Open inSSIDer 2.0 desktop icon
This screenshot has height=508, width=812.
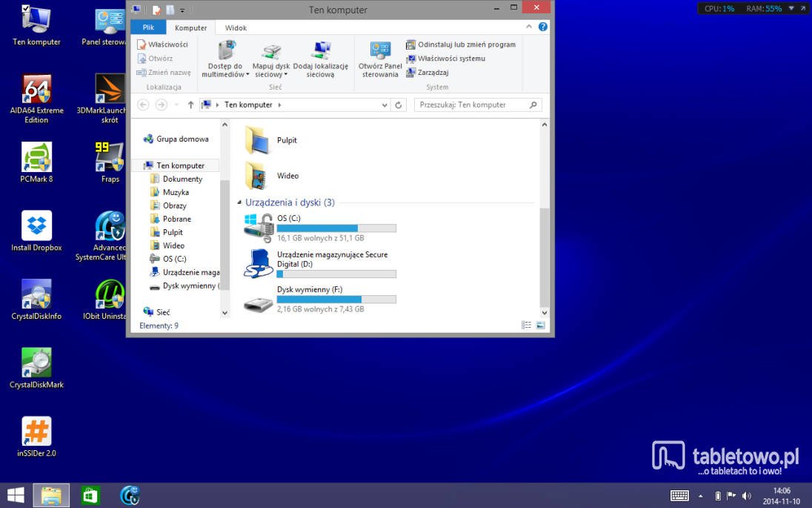(x=36, y=437)
